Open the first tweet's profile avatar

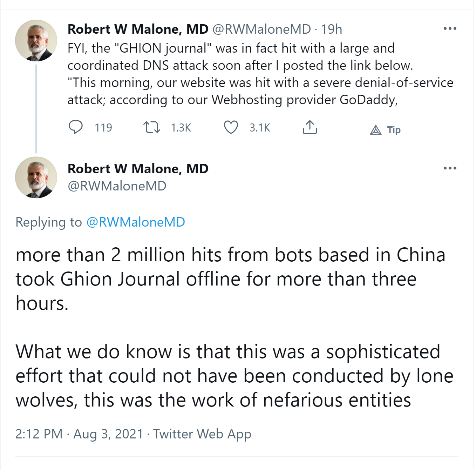(36, 41)
